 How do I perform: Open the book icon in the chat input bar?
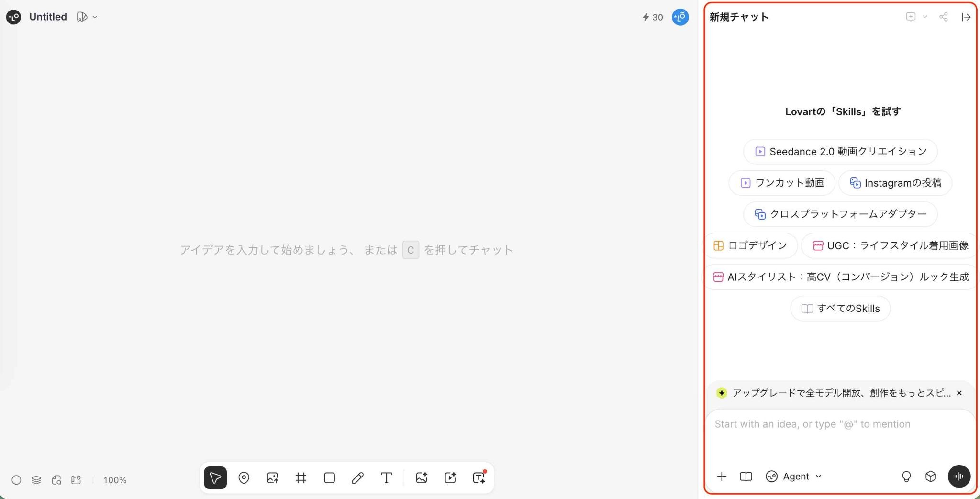pos(746,477)
